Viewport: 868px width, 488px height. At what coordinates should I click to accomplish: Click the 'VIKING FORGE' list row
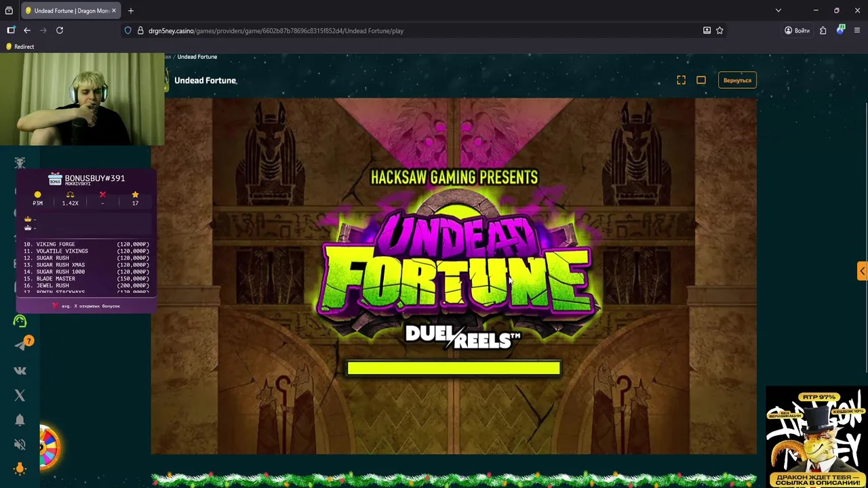[86, 244]
